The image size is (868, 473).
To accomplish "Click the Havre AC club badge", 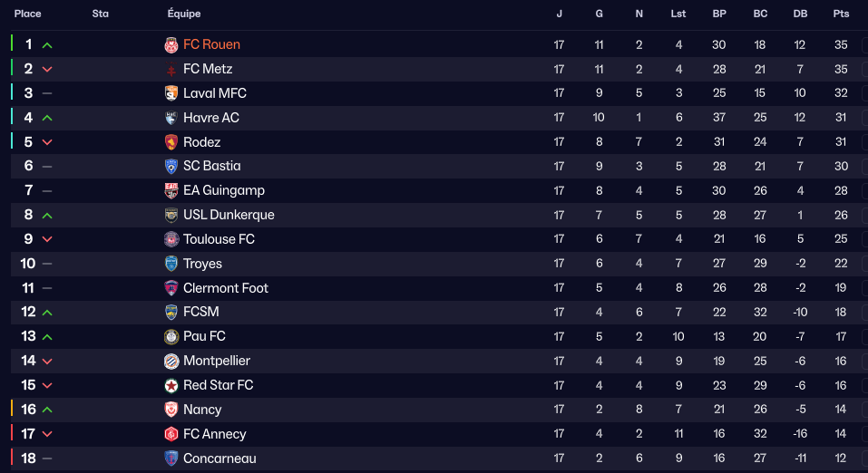I will (x=171, y=118).
